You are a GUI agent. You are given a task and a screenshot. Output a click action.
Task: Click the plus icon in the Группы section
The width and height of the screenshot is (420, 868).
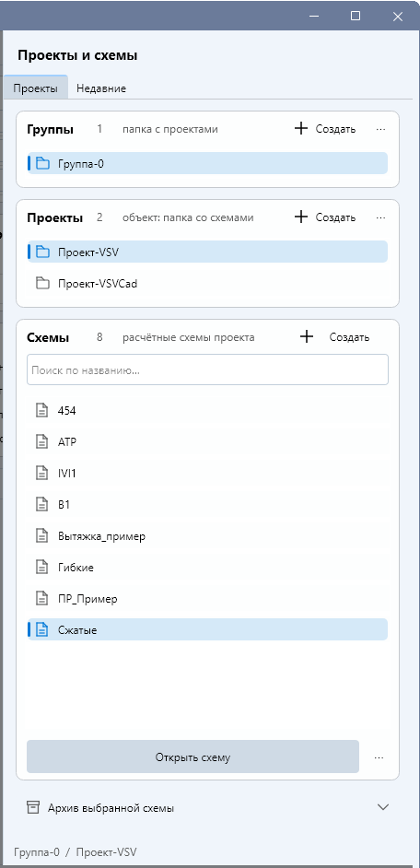300,129
